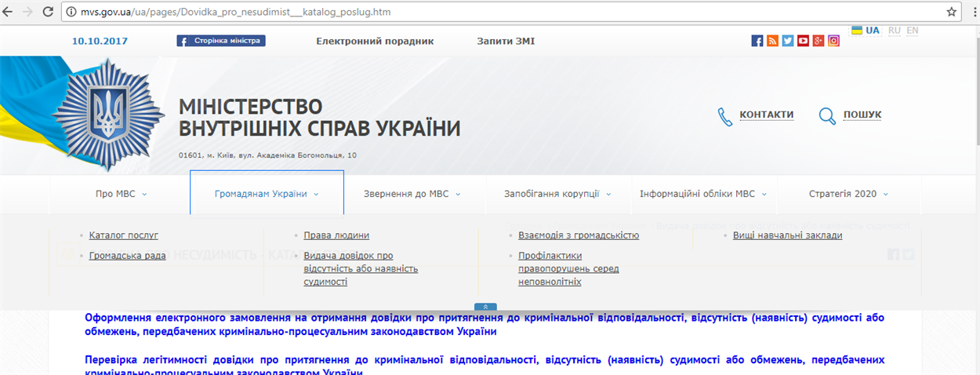Screen dimensions: 980x375
Task: Open the КОНТАКТИ link
Action: [767, 115]
